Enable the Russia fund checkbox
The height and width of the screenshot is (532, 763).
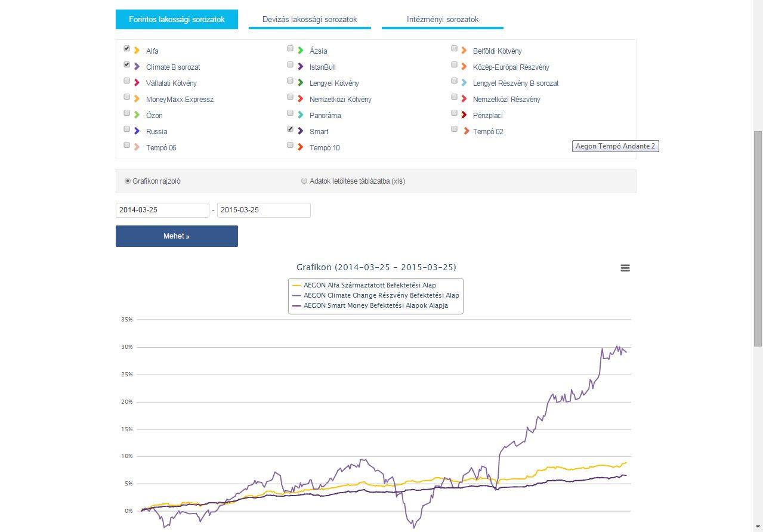point(127,129)
